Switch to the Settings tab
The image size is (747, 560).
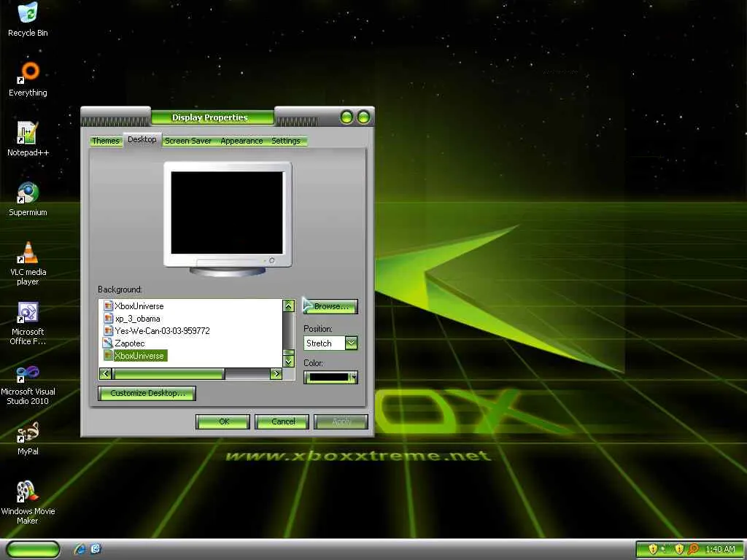pyautogui.click(x=286, y=141)
